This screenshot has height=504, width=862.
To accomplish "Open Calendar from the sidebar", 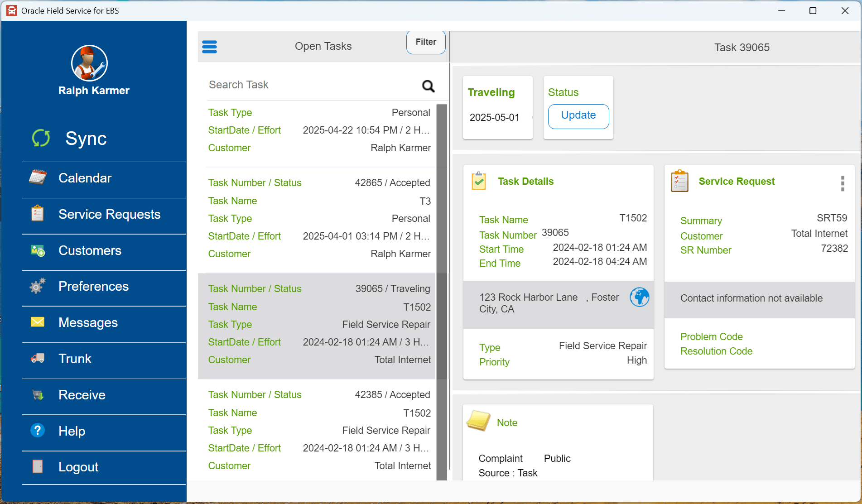I will point(104,178).
